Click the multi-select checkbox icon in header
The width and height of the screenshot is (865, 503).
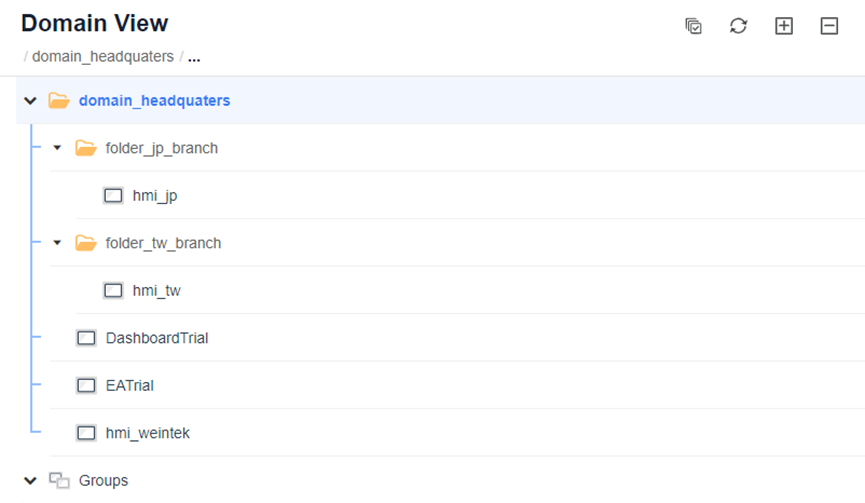693,26
